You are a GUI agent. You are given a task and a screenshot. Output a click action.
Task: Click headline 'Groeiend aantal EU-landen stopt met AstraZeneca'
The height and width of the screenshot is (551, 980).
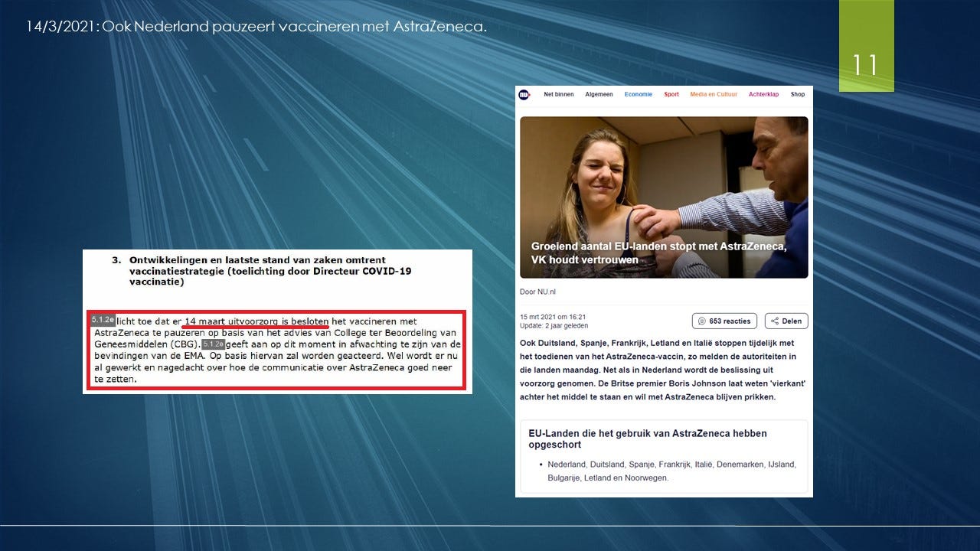point(659,253)
